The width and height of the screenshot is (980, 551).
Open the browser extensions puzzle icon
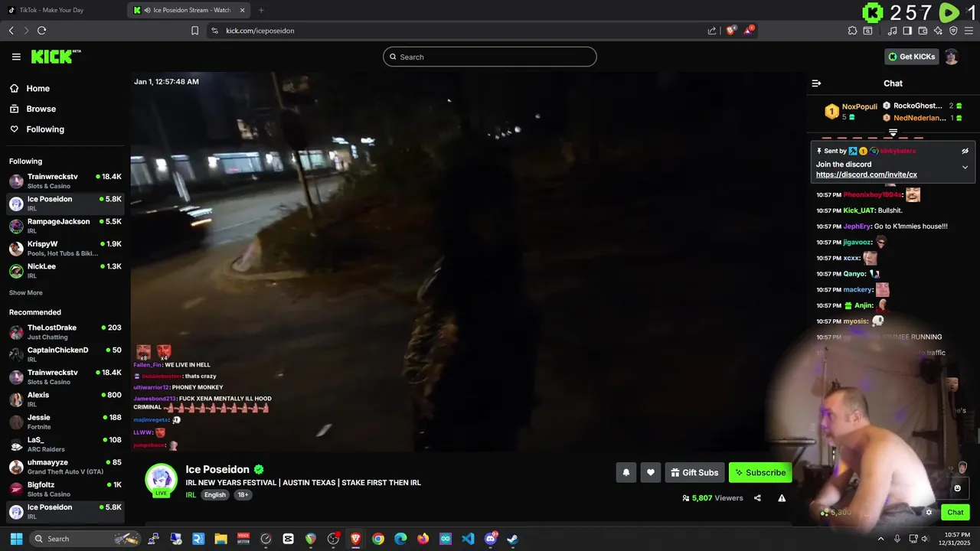coord(852,31)
